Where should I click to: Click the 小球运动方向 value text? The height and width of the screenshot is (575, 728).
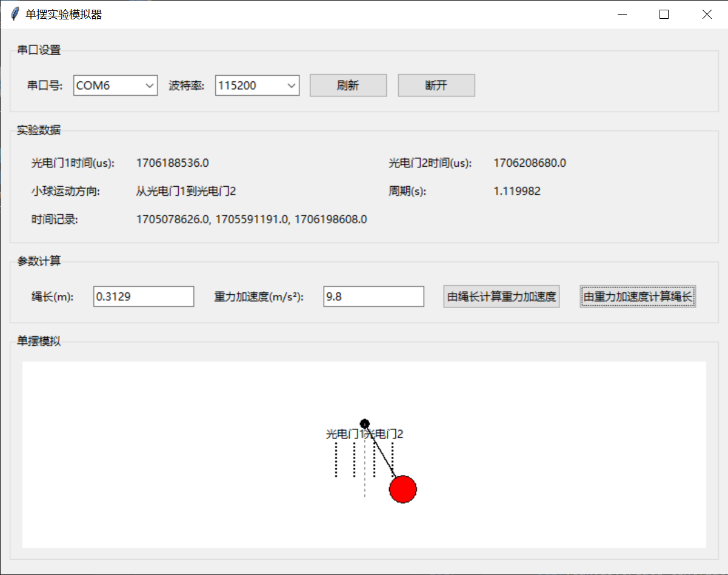click(x=185, y=191)
